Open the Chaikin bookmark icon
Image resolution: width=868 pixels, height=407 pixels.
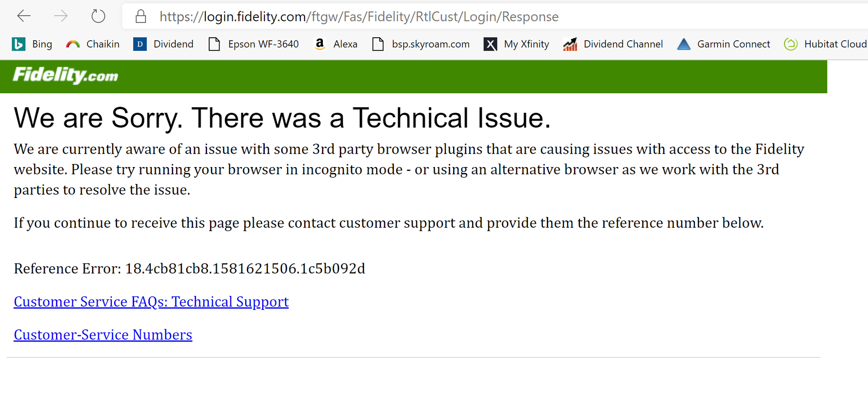point(73,44)
